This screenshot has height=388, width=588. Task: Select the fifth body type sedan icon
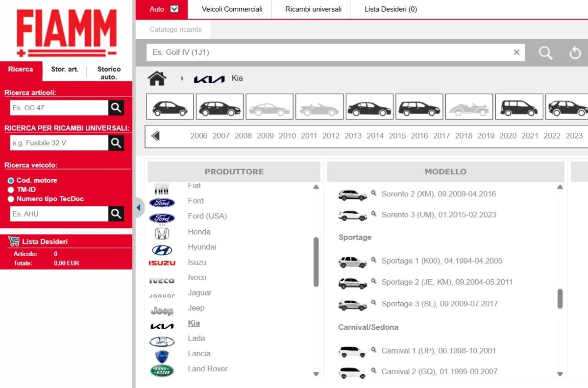pyautogui.click(x=369, y=107)
